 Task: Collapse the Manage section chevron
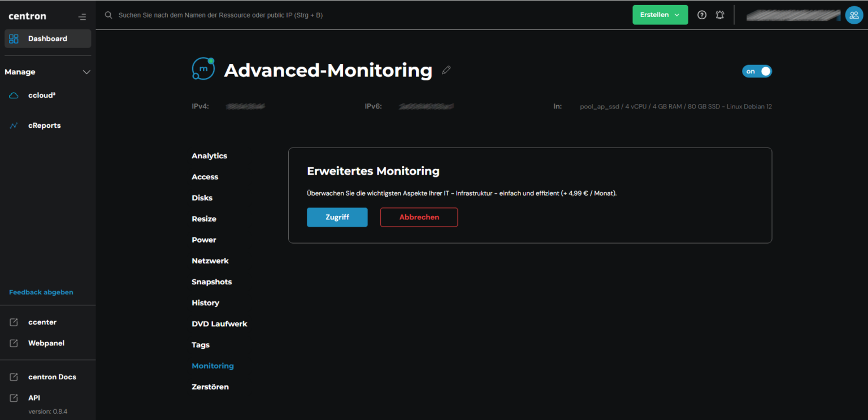tap(86, 72)
